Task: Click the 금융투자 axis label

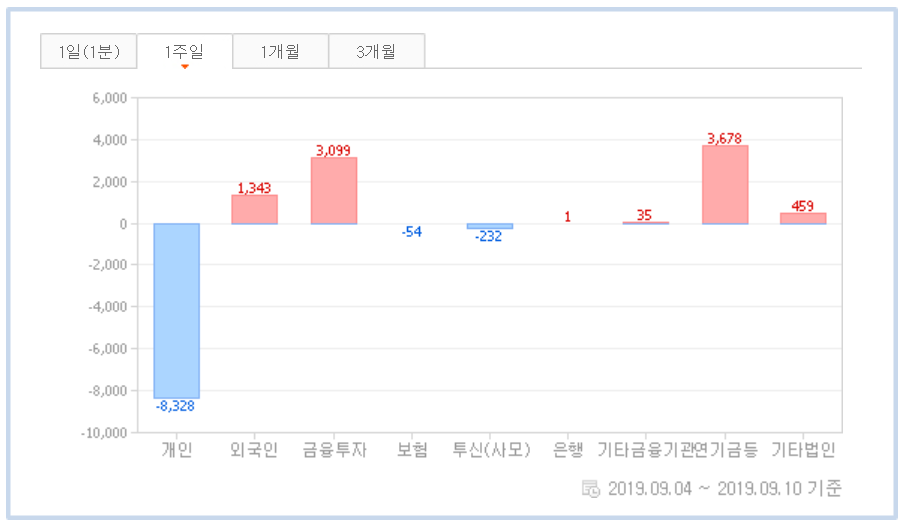Action: click(x=335, y=450)
